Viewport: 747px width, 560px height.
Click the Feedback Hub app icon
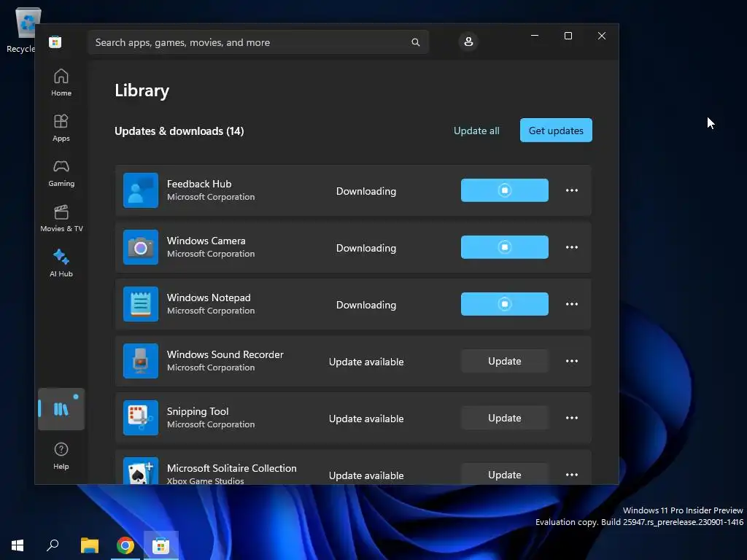pyautogui.click(x=141, y=190)
